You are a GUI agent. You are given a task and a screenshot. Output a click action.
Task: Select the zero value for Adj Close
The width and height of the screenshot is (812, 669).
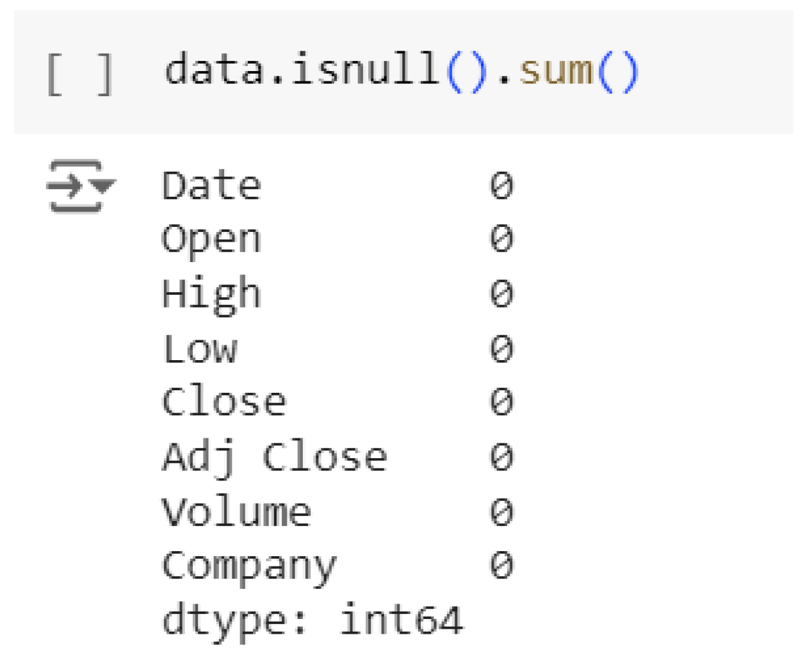501,458
